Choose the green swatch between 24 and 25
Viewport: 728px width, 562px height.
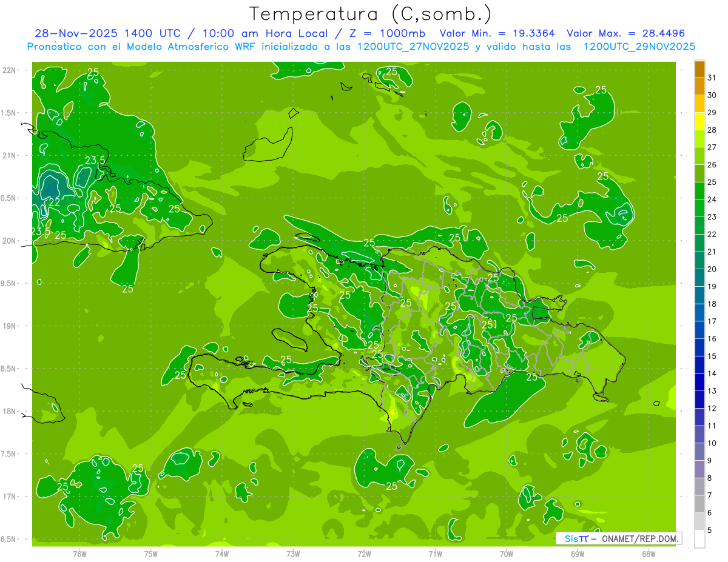point(699,191)
